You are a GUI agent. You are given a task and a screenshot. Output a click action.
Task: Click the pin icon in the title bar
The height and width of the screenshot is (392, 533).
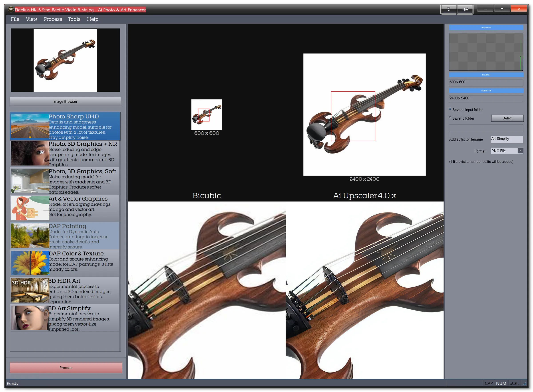pyautogui.click(x=465, y=9)
